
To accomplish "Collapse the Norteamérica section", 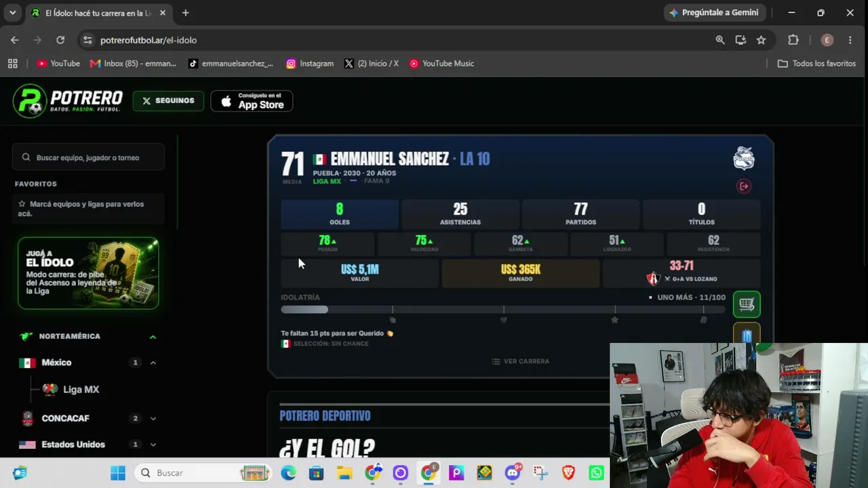I will tap(153, 337).
